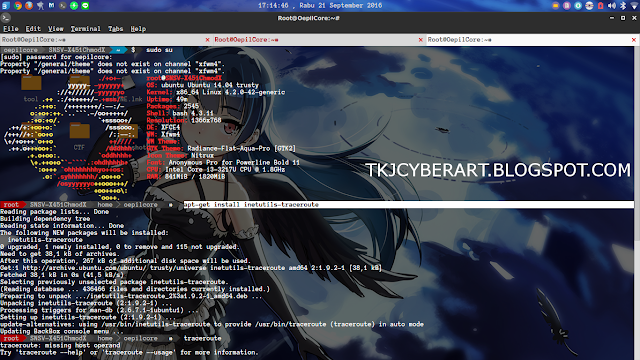The image size is (640, 360).
Task: Click the 'CPU: Intel Core i3-3217U' line
Action: pos(216,169)
